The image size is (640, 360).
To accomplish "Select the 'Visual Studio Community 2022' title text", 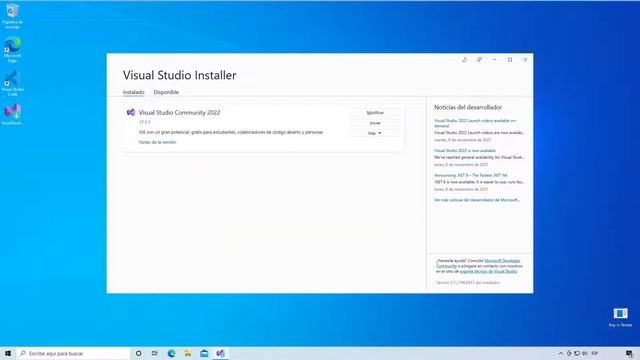I will (x=179, y=113).
